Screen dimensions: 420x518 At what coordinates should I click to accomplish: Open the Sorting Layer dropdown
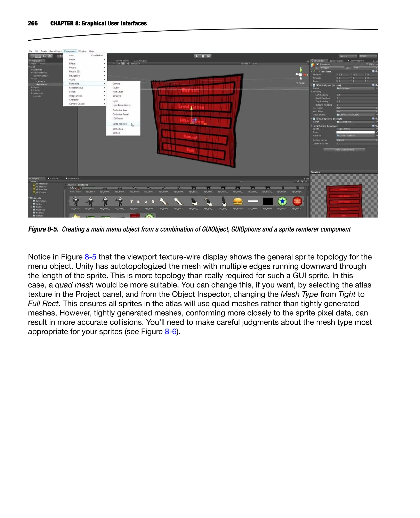point(357,140)
